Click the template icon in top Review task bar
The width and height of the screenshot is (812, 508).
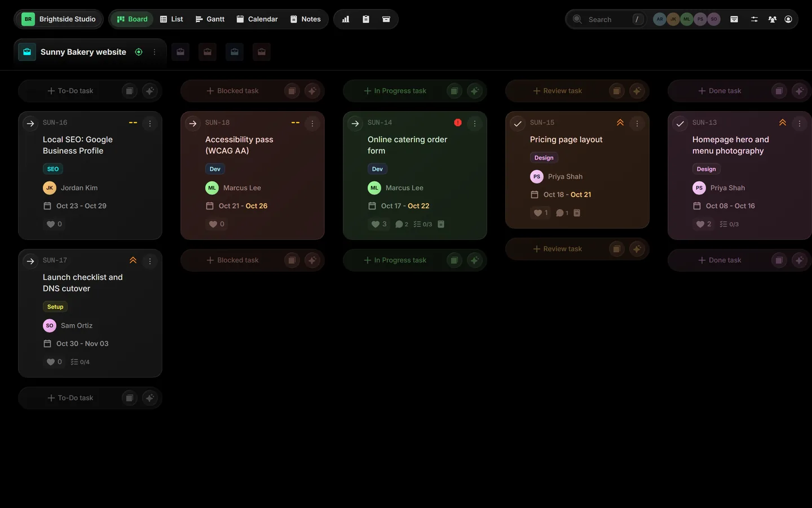coord(617,91)
